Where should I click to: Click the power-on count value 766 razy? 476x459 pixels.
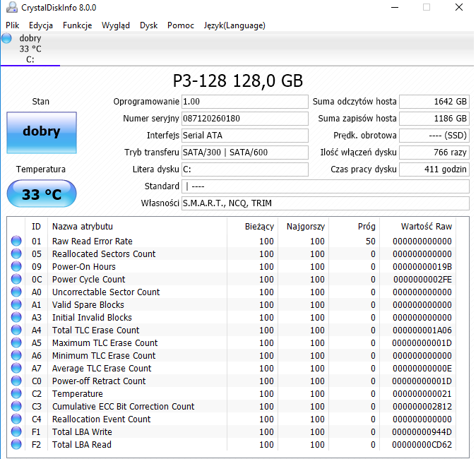point(434,153)
